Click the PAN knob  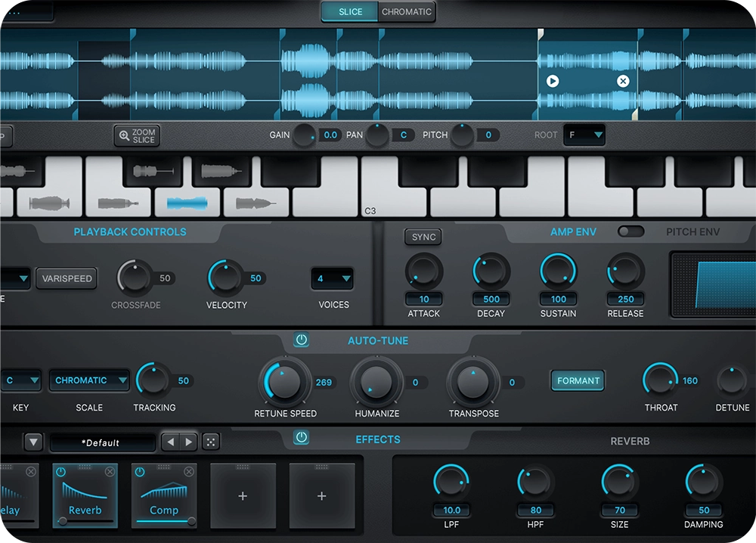coord(377,135)
